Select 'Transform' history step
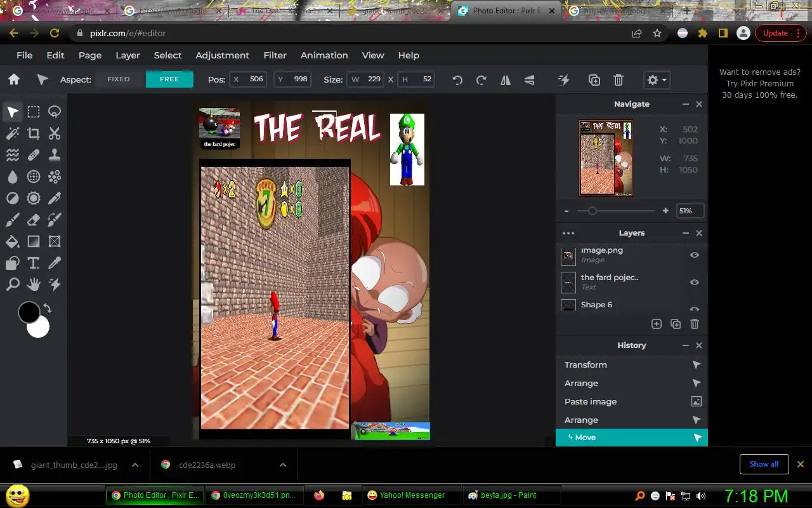This screenshot has width=812, height=508. 632,364
